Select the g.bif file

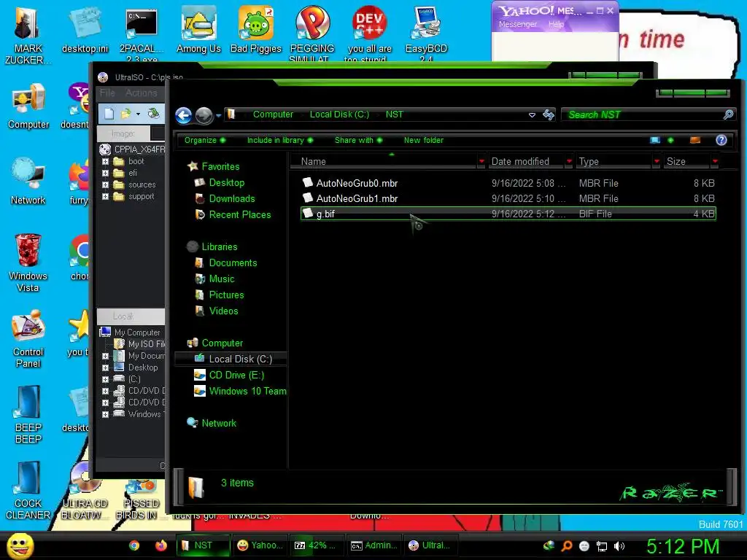point(508,214)
